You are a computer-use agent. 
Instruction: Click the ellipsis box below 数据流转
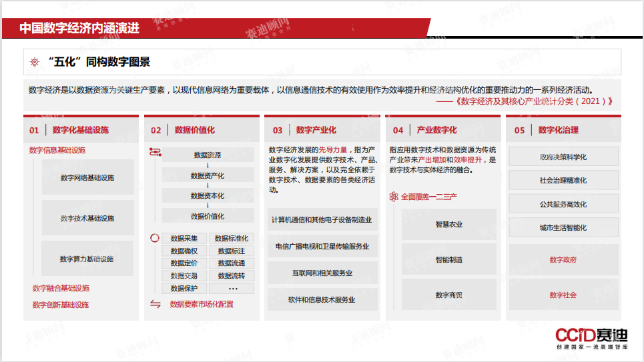pos(232,289)
